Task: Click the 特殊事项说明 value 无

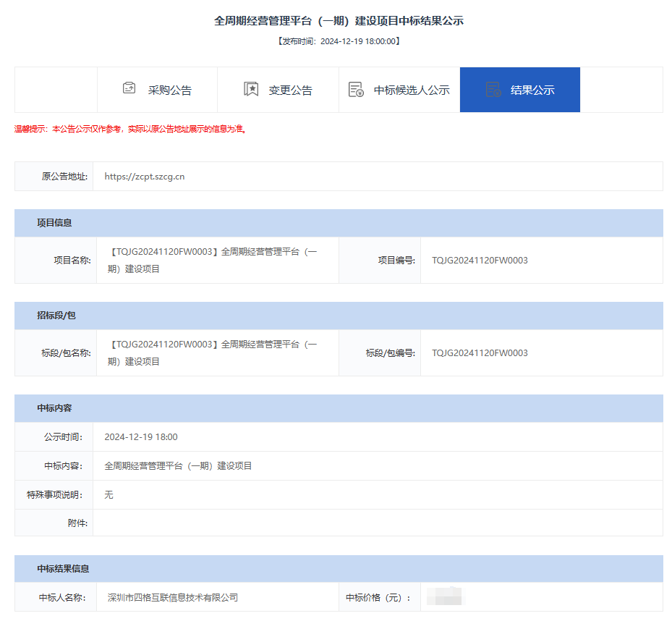Action: click(x=109, y=495)
